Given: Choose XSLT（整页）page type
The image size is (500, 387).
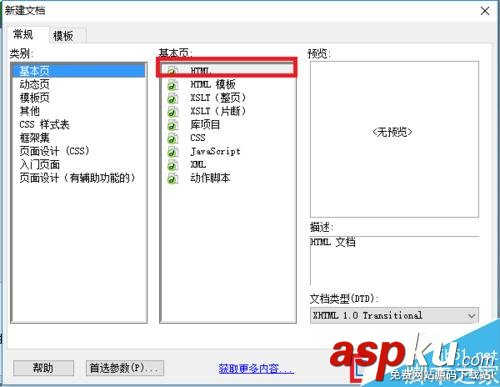Looking at the screenshot, I should coord(218,98).
